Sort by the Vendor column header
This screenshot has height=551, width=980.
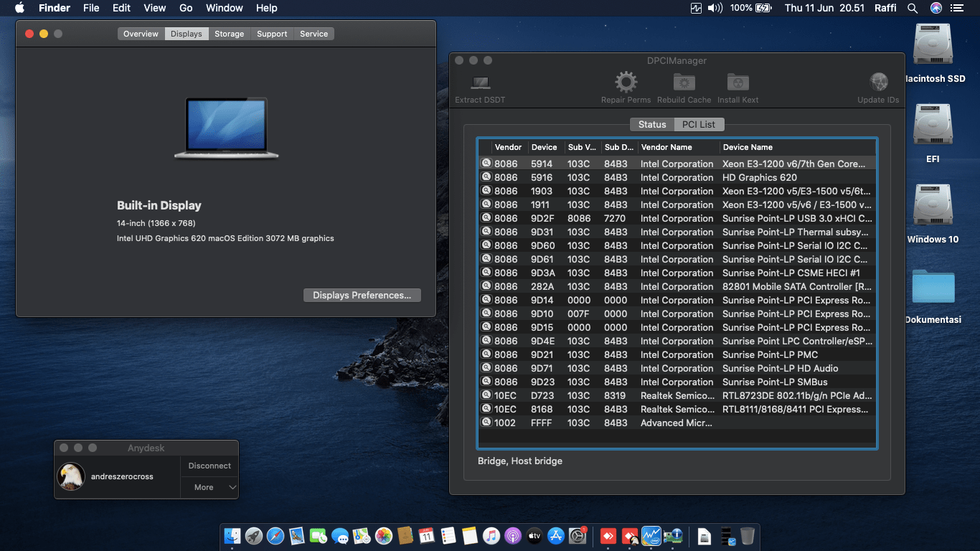pyautogui.click(x=508, y=147)
